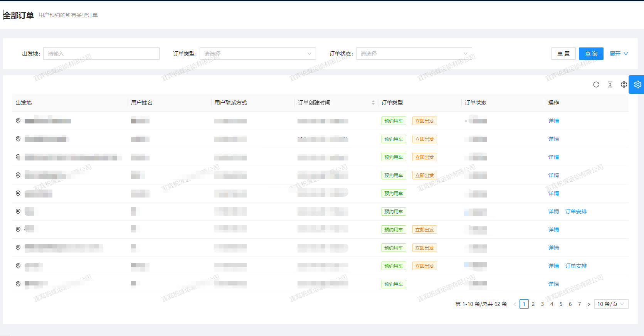Open 详情 for the seventh order row

[x=553, y=230]
